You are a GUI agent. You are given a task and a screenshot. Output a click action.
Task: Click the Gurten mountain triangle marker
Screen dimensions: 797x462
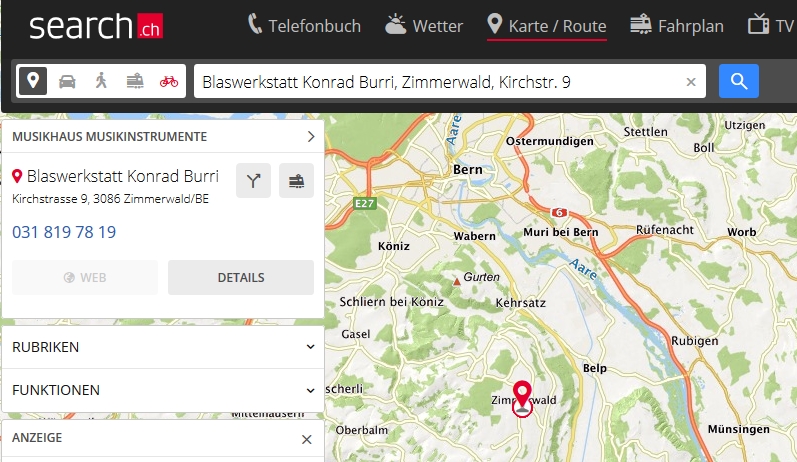[x=456, y=281]
